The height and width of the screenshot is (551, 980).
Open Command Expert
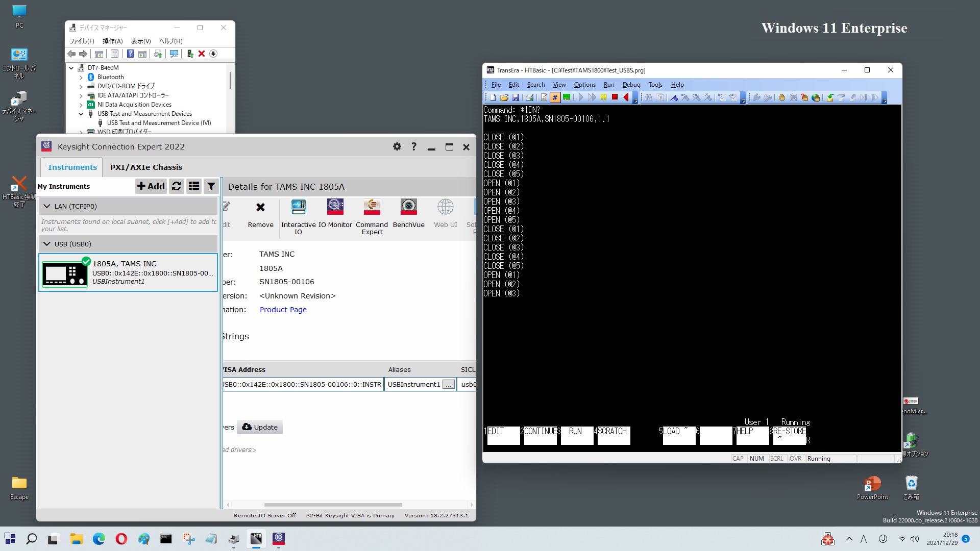click(x=372, y=217)
